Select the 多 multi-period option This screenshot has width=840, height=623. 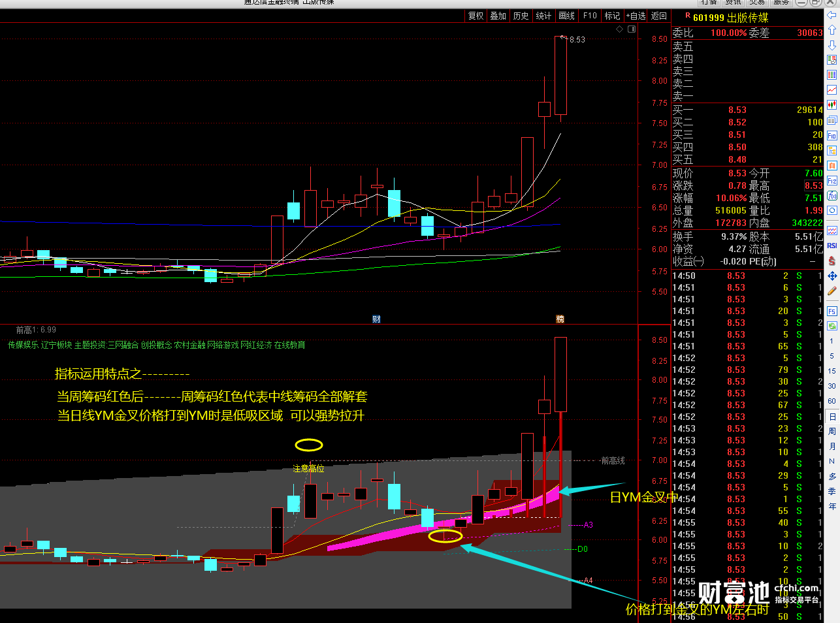pos(832,476)
